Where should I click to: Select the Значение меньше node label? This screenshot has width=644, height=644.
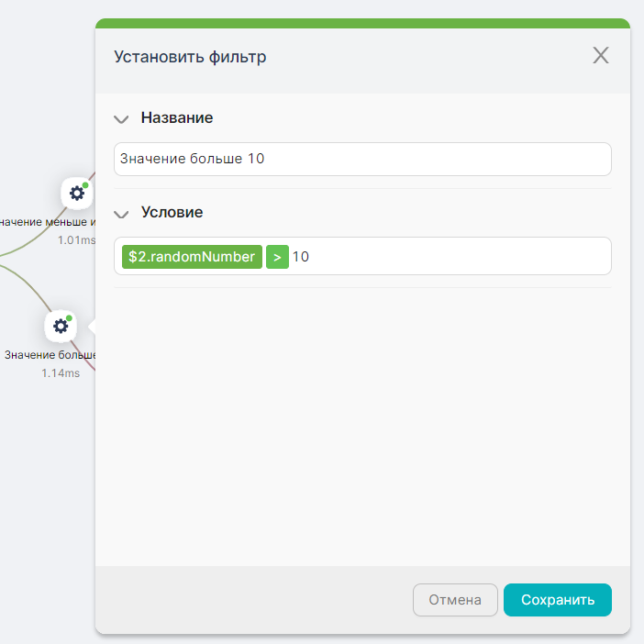coord(48,222)
